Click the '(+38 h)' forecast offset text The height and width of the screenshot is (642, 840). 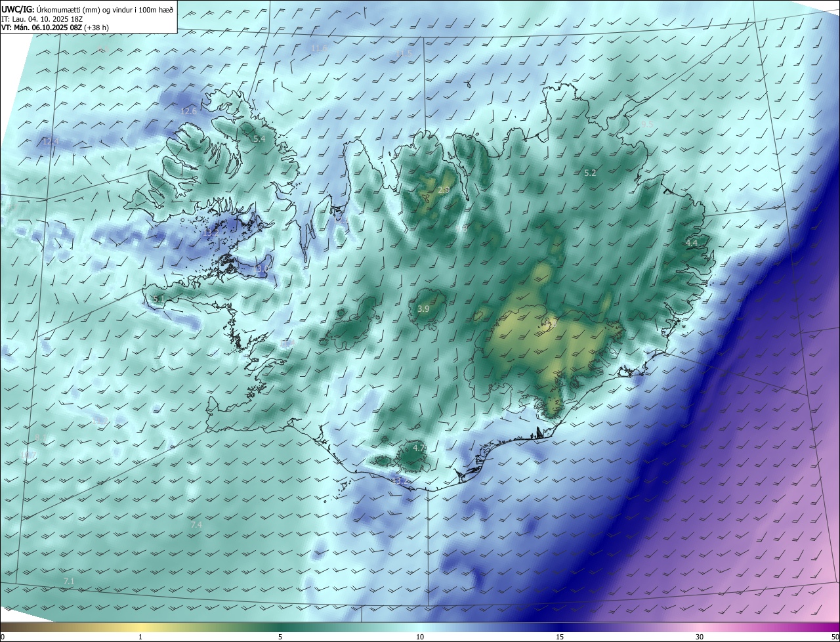(x=96, y=28)
